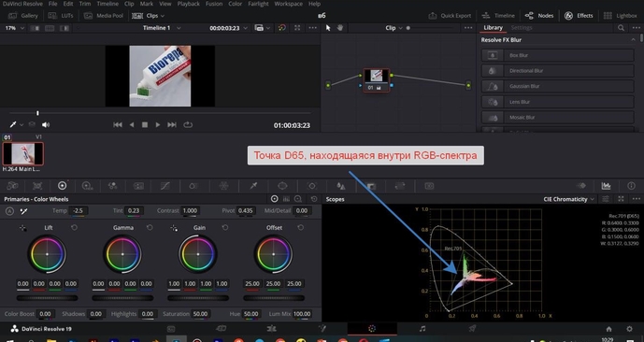Toggle the white balance picker

[24, 211]
